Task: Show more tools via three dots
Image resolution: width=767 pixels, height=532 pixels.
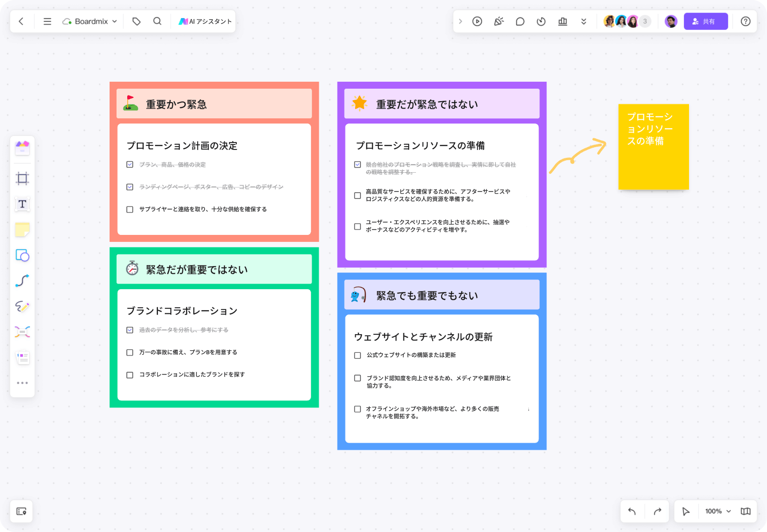Action: (22, 383)
